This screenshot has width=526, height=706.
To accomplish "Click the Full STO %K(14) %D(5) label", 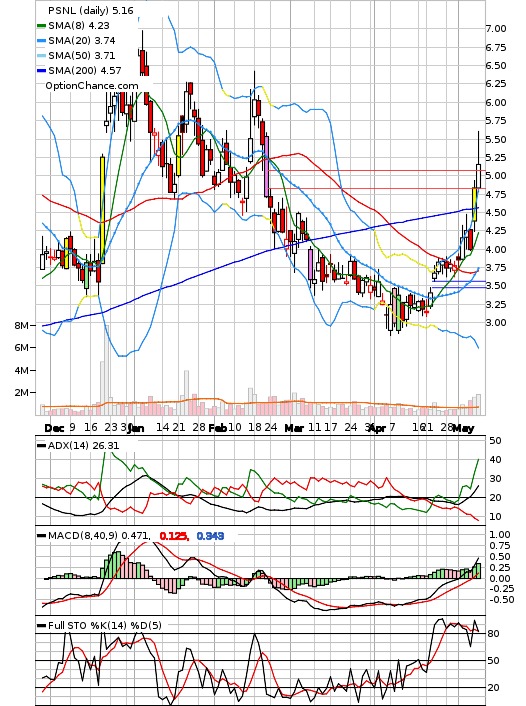I will pos(104,625).
